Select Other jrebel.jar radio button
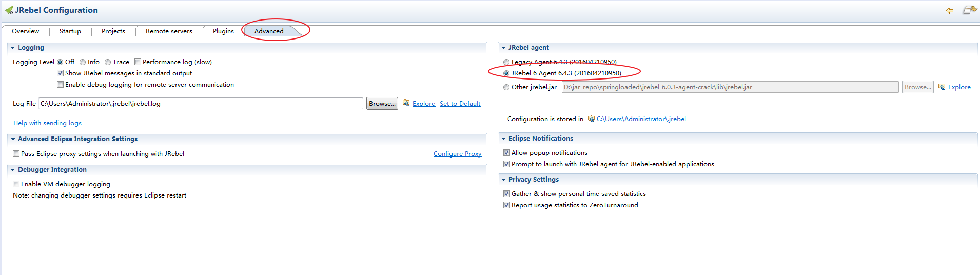 pos(506,87)
